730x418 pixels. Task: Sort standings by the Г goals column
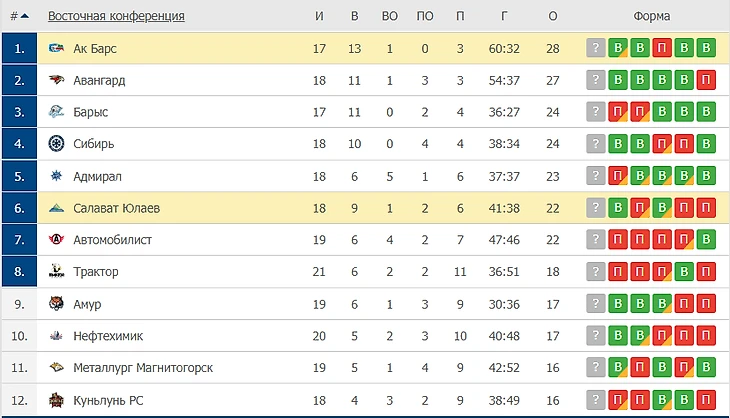[502, 16]
